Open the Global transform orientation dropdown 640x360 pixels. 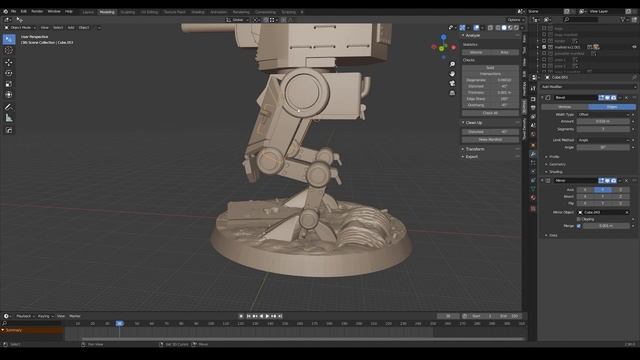click(237, 20)
